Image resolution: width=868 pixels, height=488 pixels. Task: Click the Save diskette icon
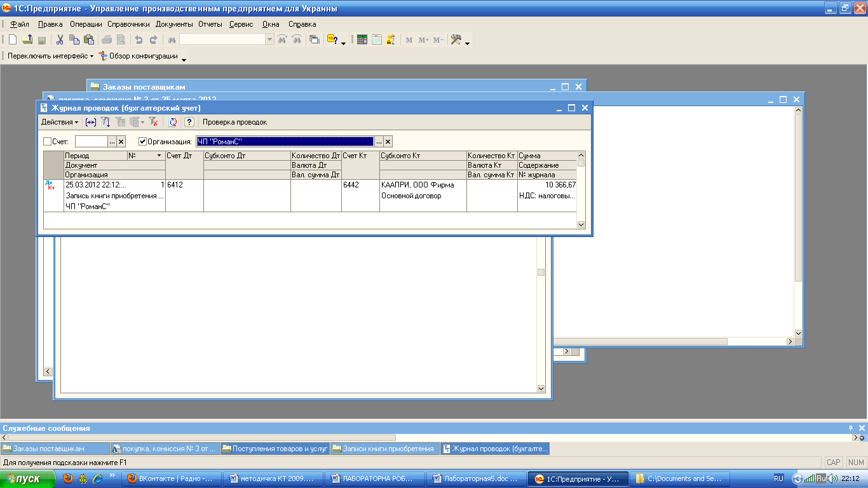(42, 39)
